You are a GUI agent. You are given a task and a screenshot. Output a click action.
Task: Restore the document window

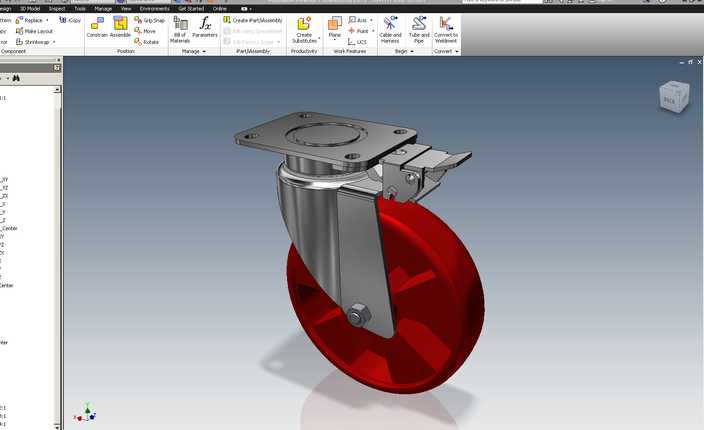coord(691,62)
